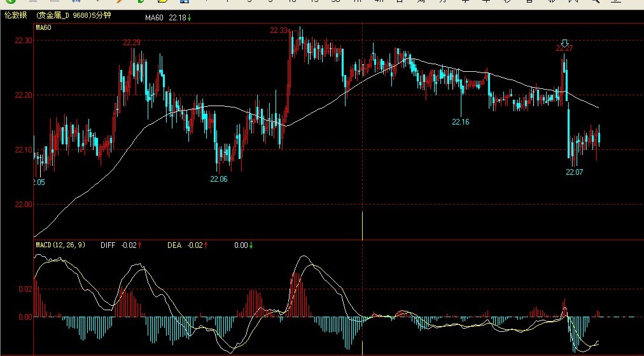Click the 0.00 MACD histogram value readout

[244, 245]
